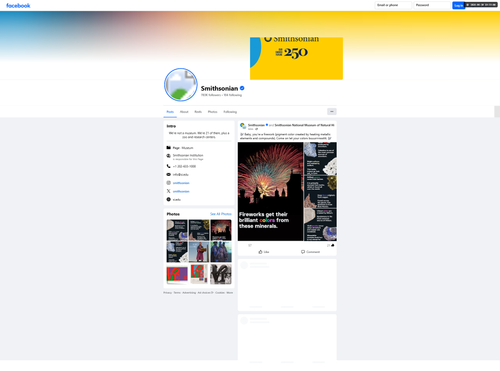Click the email envelope icon
The width and height of the screenshot is (500, 371).
click(169, 174)
